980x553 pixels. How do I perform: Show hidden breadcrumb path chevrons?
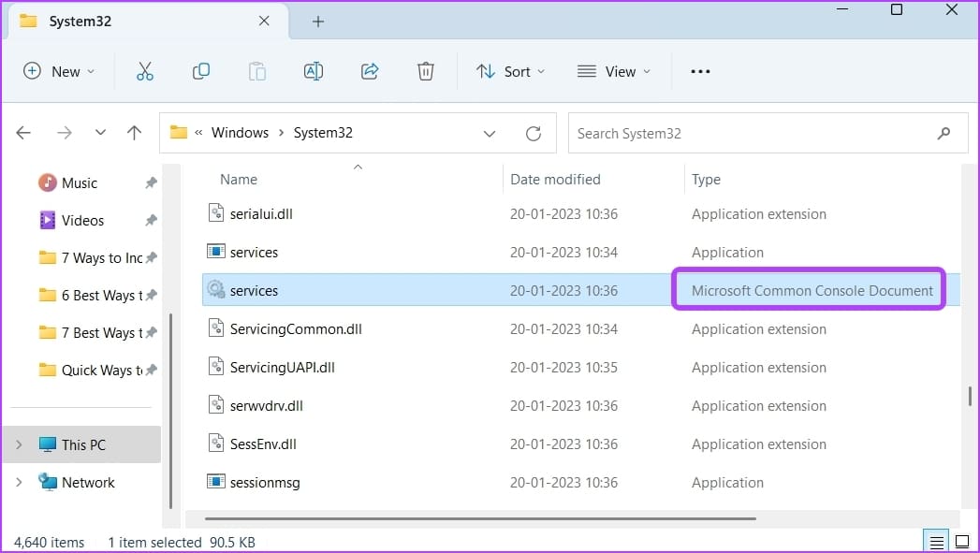tap(198, 133)
